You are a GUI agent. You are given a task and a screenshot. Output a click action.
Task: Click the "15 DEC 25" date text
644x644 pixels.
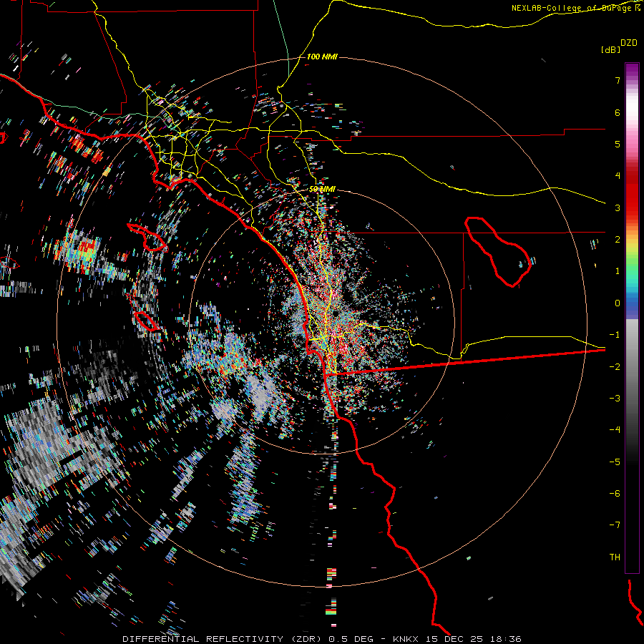(456, 639)
